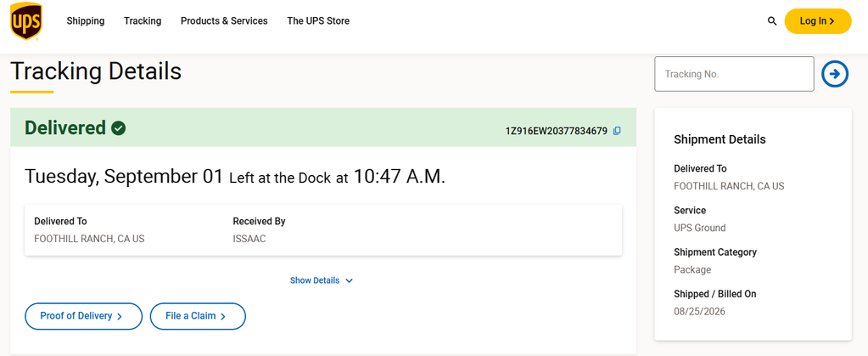Expand Show Details

pyautogui.click(x=322, y=280)
